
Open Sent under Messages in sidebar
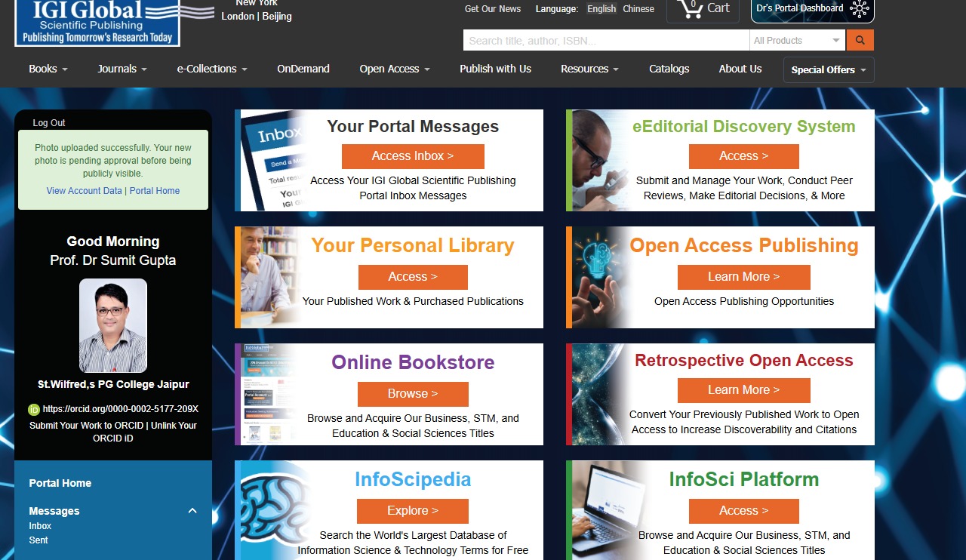(38, 540)
